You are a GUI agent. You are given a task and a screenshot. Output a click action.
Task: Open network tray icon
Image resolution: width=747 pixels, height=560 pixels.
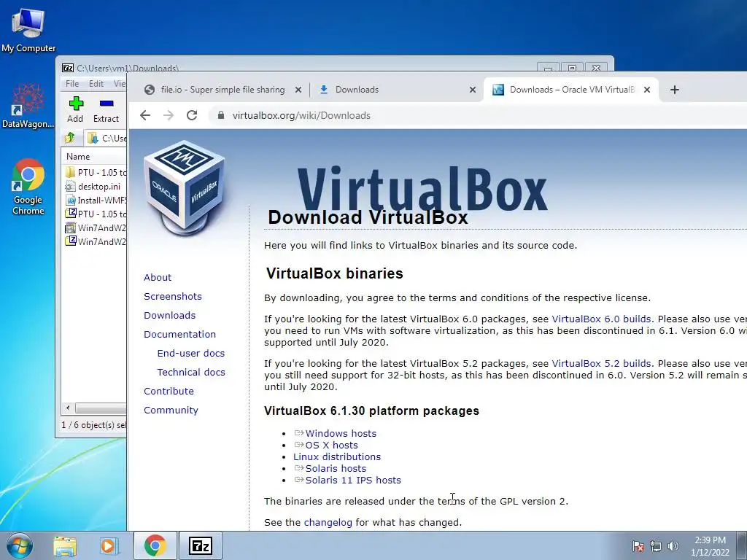[x=656, y=546]
